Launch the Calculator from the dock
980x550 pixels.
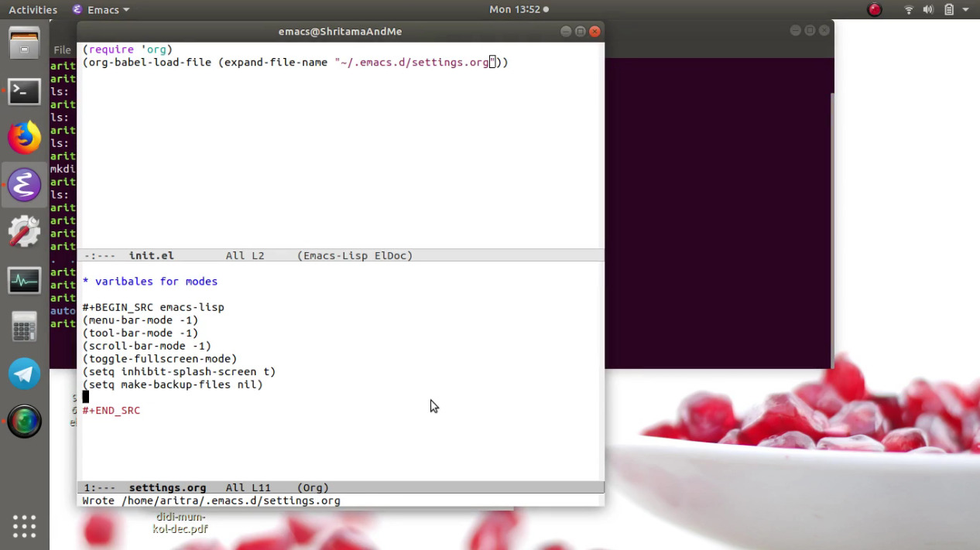[x=24, y=326]
